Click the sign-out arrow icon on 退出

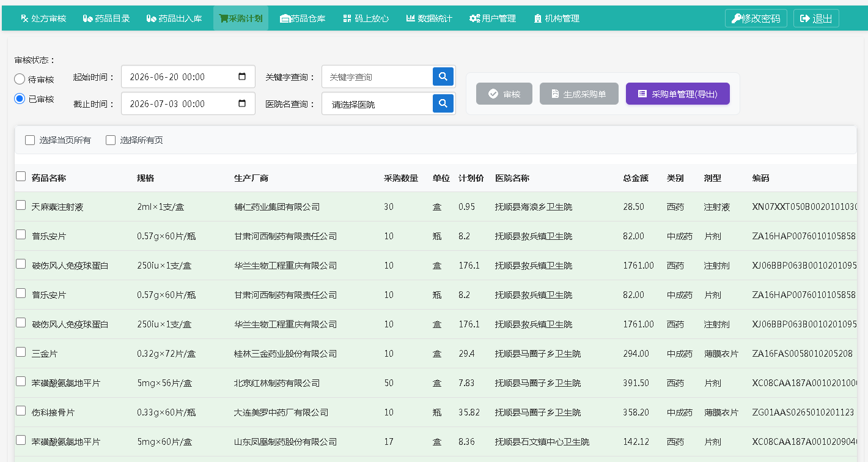pos(805,18)
